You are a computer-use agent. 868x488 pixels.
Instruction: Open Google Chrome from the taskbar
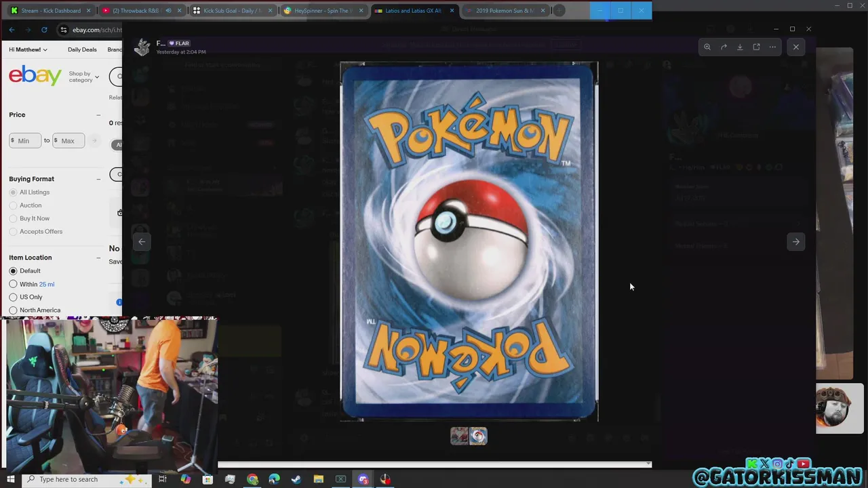coord(252,479)
